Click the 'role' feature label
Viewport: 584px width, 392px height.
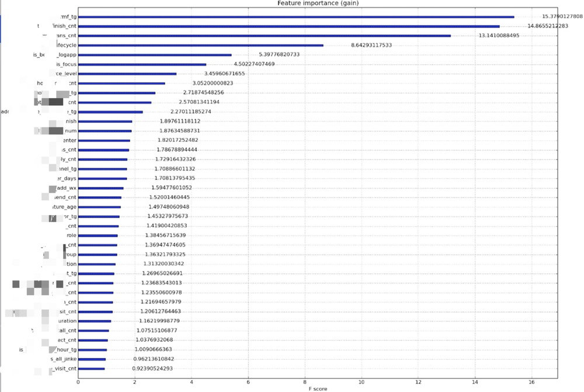71,235
